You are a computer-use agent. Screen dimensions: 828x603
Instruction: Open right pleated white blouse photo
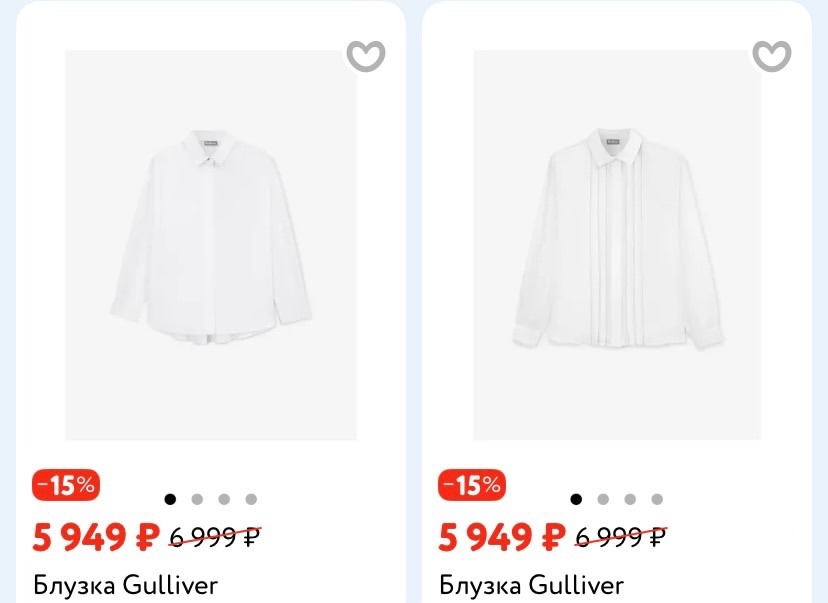[617, 245]
